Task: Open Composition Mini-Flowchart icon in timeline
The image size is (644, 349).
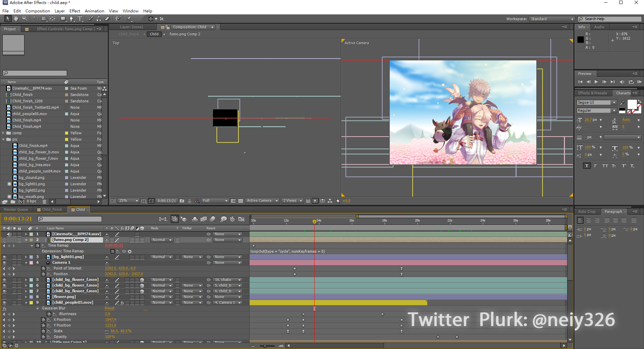Action: pos(163,219)
